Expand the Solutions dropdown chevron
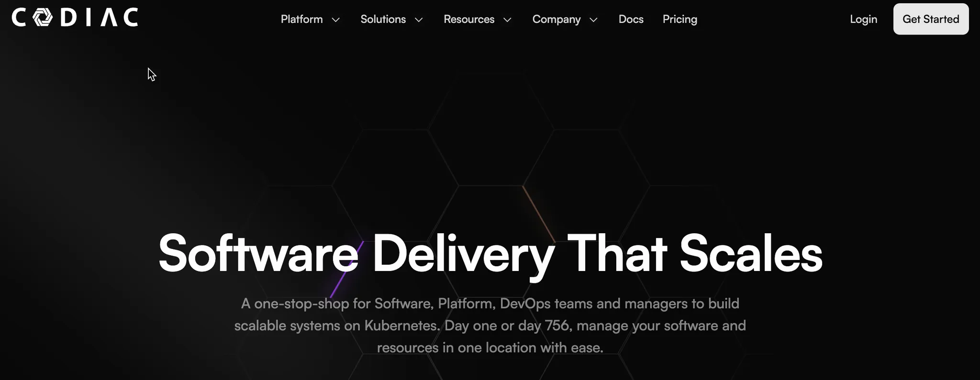This screenshot has width=980, height=380. pos(419,20)
